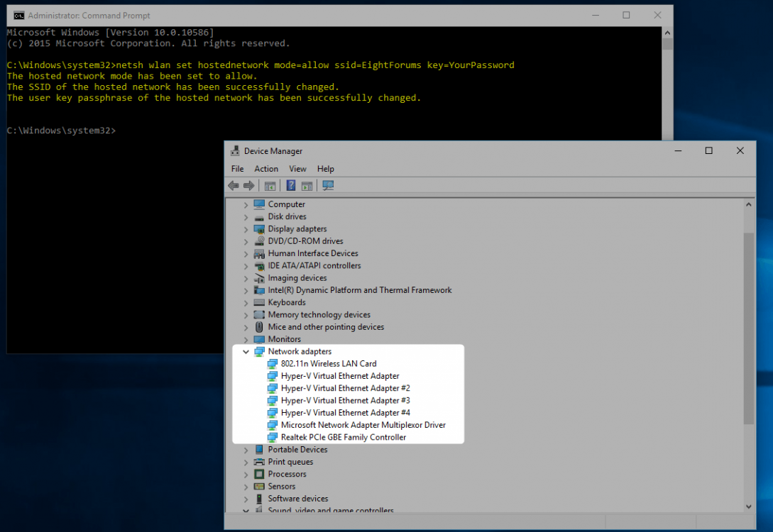Expand the Sensors node
Viewport: 773px width, 532px height.
(x=246, y=486)
